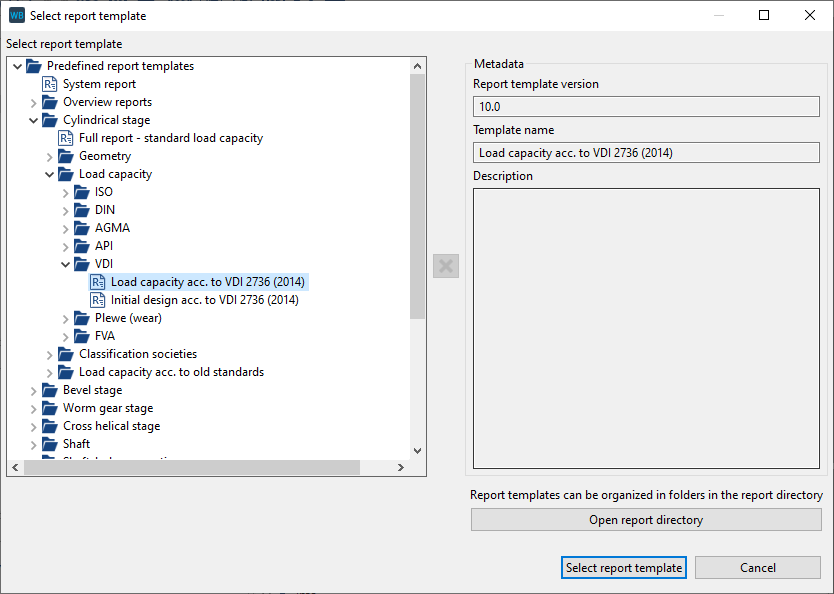Viewport: 834px width, 594px height.
Task: Click the AGMA folder icon
Action: [82, 228]
